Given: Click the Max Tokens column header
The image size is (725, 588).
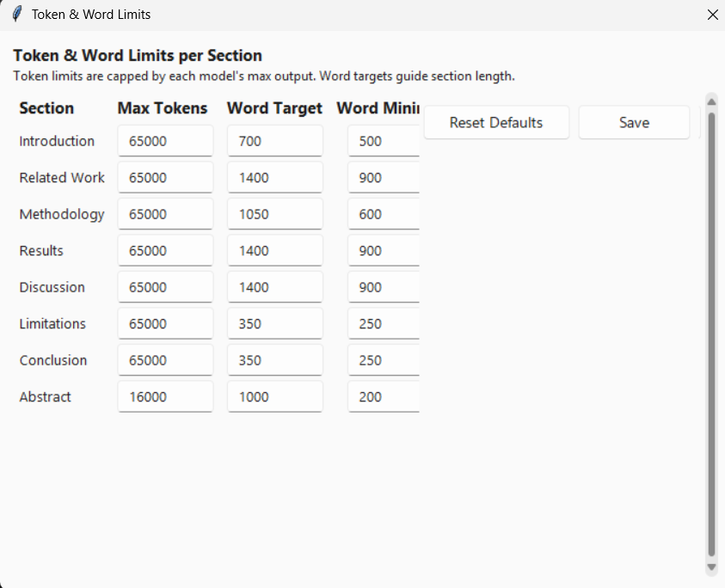Looking at the screenshot, I should (x=163, y=108).
